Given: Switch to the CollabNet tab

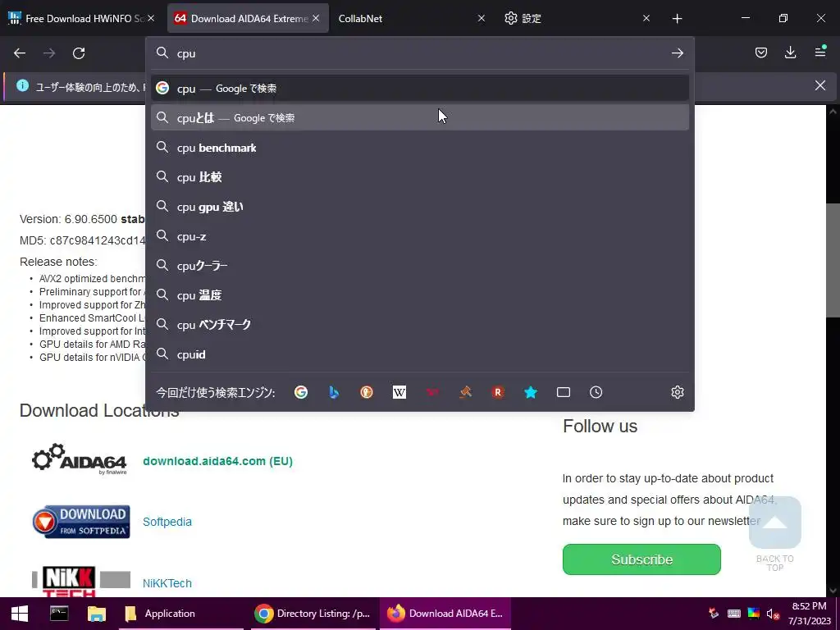Looking at the screenshot, I should 413,18.
